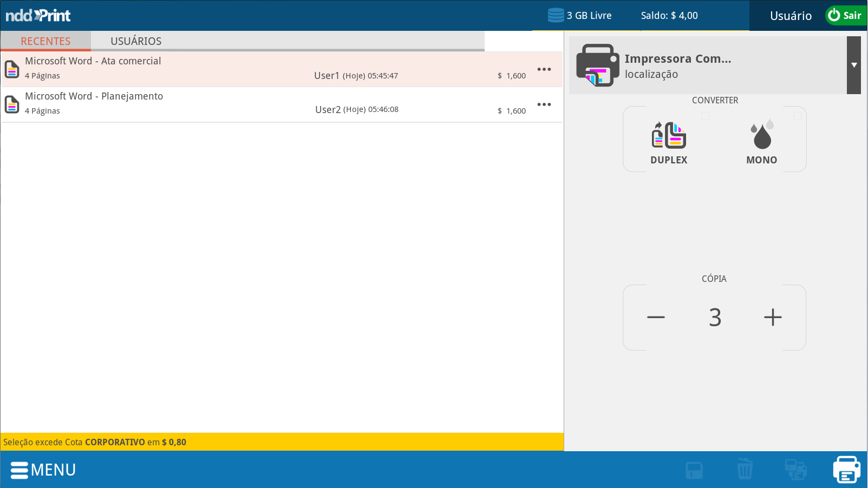Viewport: 868px width, 488px height.
Task: Select the Planejamento print job row
Action: [271, 104]
